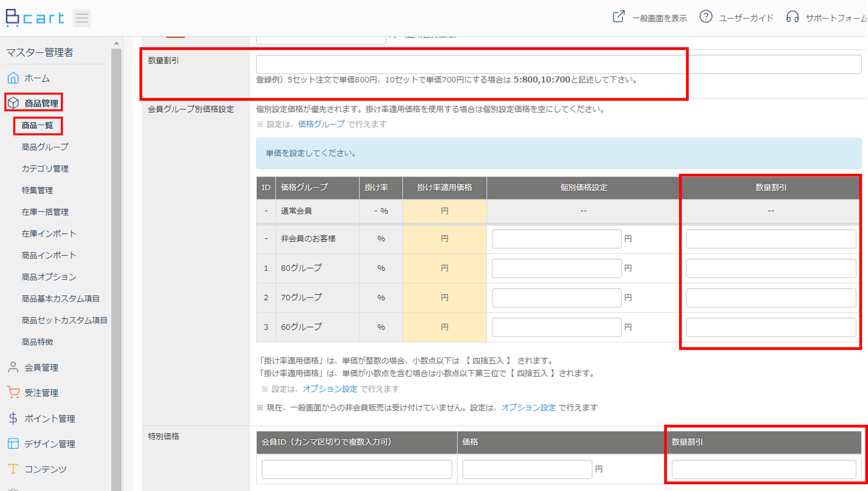
Task: Open 商品インポート in sidebar
Action: (49, 255)
